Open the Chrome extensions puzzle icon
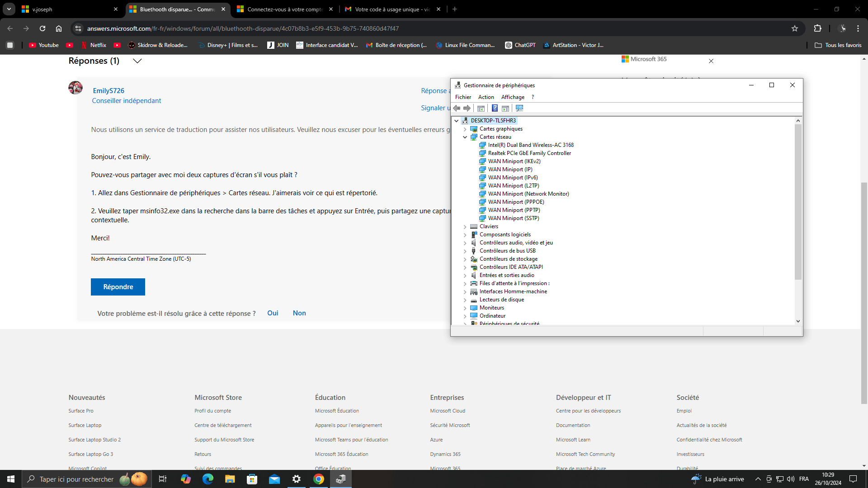The width and height of the screenshot is (868, 488). click(817, 28)
